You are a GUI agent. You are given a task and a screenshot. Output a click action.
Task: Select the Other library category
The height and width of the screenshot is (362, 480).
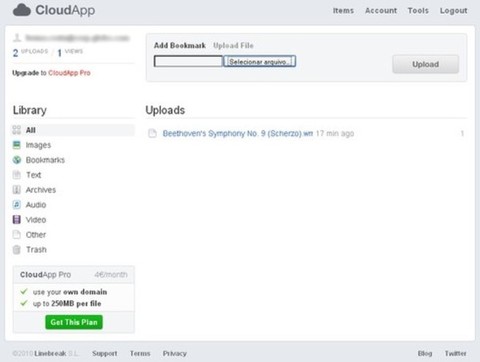click(36, 235)
